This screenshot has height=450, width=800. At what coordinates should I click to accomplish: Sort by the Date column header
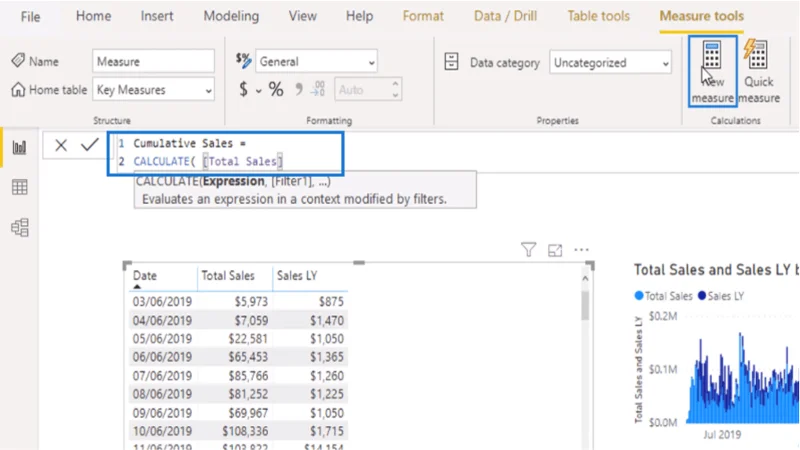pos(145,276)
